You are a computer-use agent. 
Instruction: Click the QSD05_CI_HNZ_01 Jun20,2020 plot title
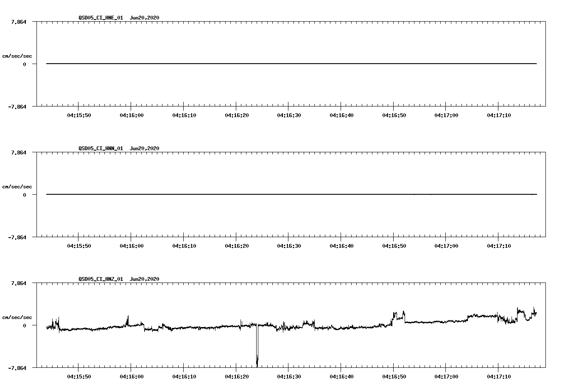click(x=119, y=279)
